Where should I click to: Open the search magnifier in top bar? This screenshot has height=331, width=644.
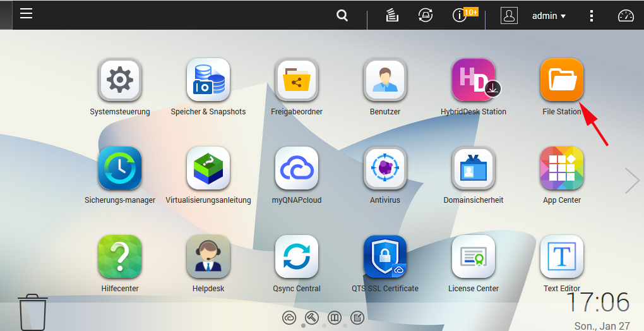pos(342,16)
